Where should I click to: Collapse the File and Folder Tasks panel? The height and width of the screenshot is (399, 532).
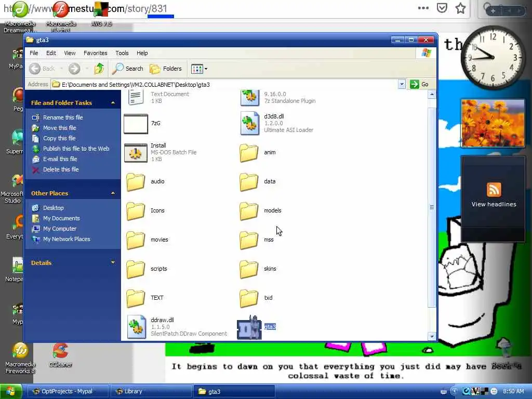[113, 103]
